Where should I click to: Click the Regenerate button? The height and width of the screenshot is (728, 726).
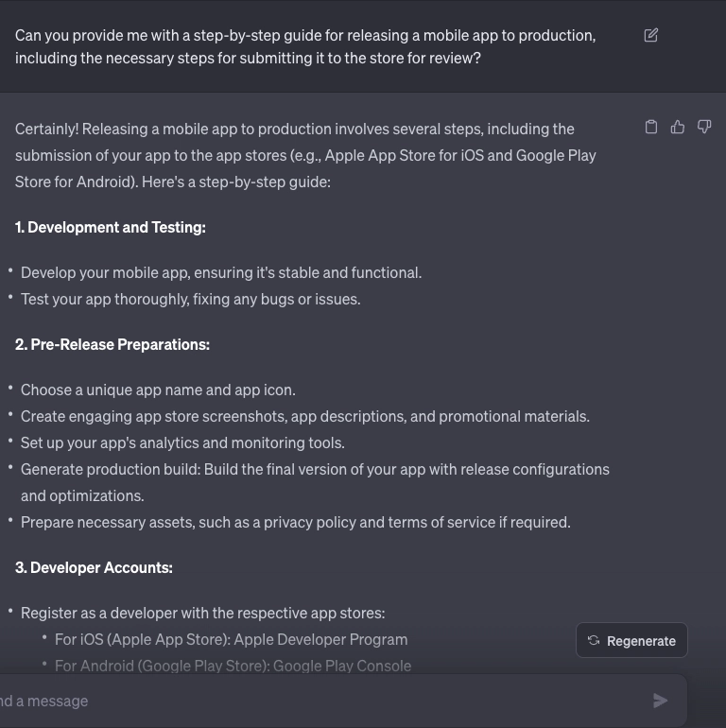(x=631, y=640)
